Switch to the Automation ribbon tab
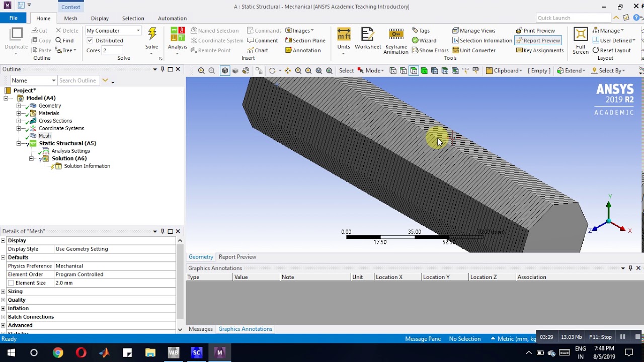This screenshot has height=362, width=644. [x=172, y=18]
